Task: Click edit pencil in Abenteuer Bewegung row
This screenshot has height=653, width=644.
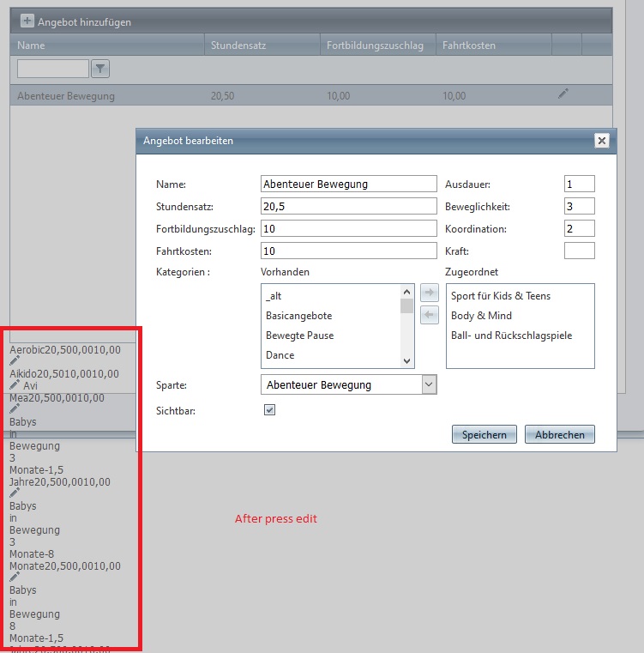Action: pyautogui.click(x=563, y=94)
